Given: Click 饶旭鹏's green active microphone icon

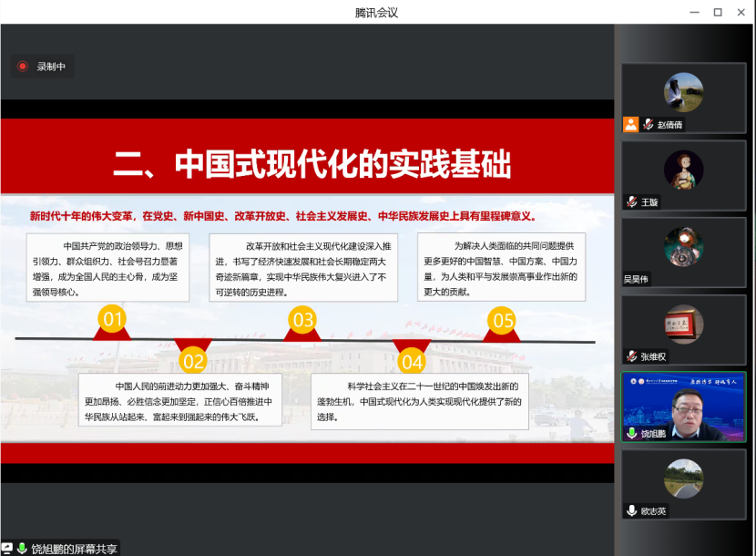Looking at the screenshot, I should tap(630, 433).
